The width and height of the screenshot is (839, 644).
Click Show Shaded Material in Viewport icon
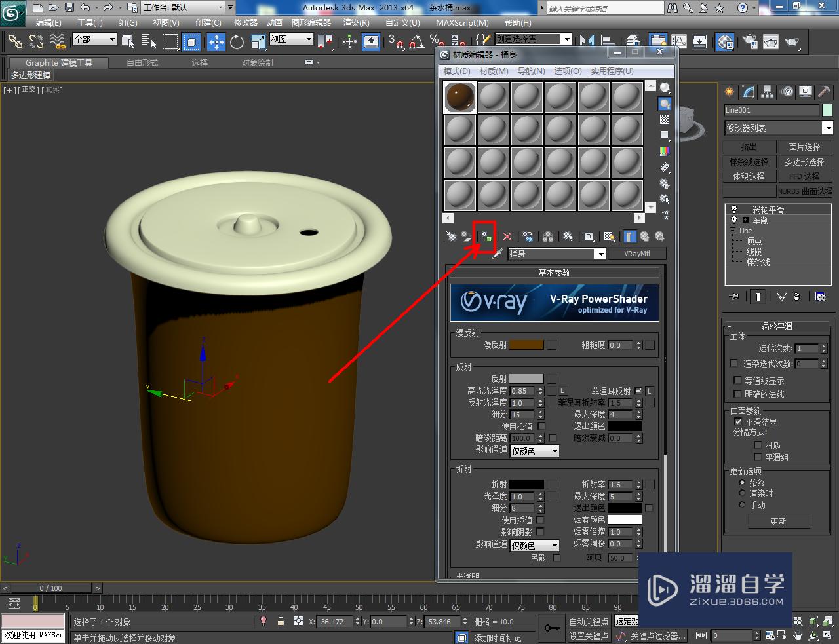[x=610, y=237]
